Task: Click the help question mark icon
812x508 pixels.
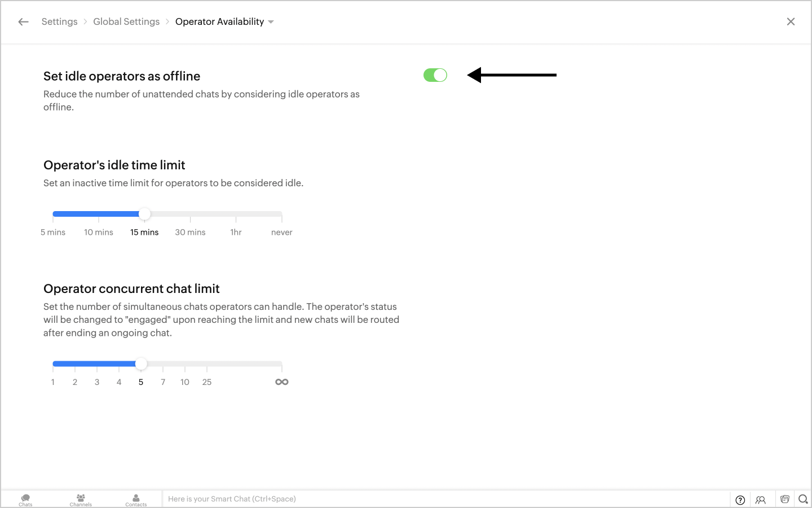Action: [740, 500]
